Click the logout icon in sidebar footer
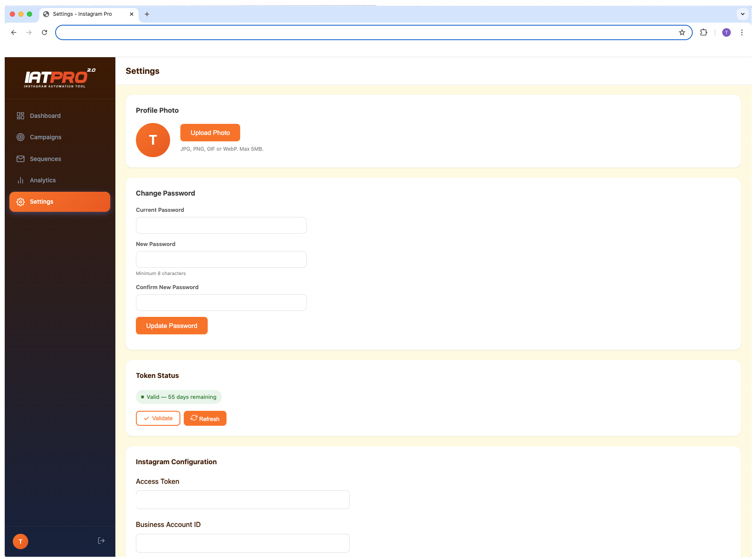 point(101,541)
